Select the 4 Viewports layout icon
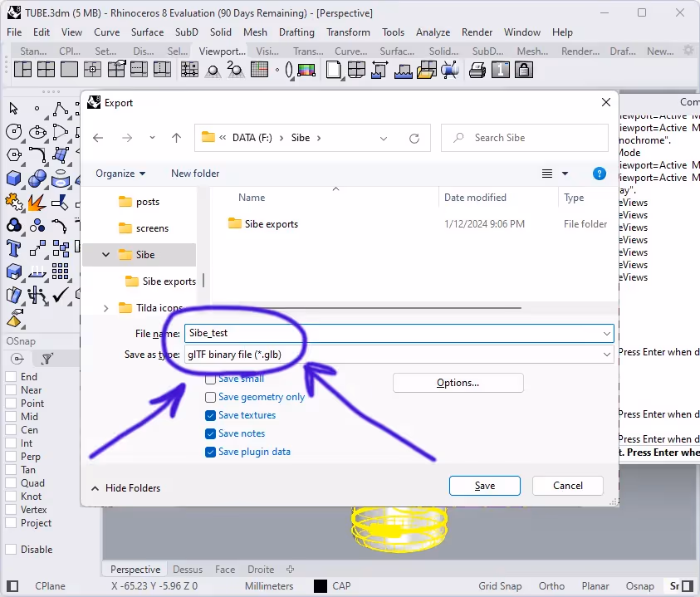The height and width of the screenshot is (597, 700). [x=46, y=70]
